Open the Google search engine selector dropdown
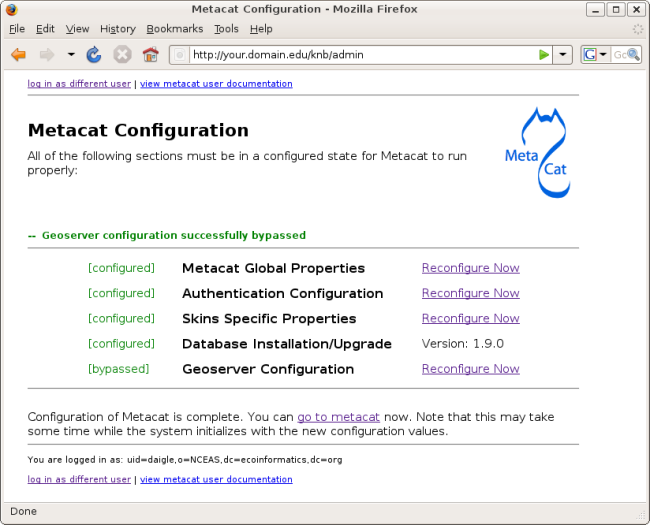The height and width of the screenshot is (525, 650). pyautogui.click(x=596, y=54)
